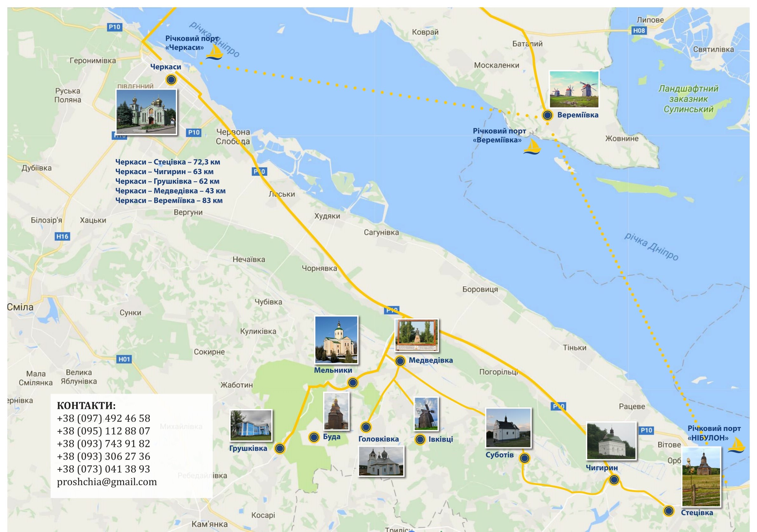Image resolution: width=757 pixels, height=532 pixels.
Task: Click the Худяки village label
Action: [x=327, y=216]
